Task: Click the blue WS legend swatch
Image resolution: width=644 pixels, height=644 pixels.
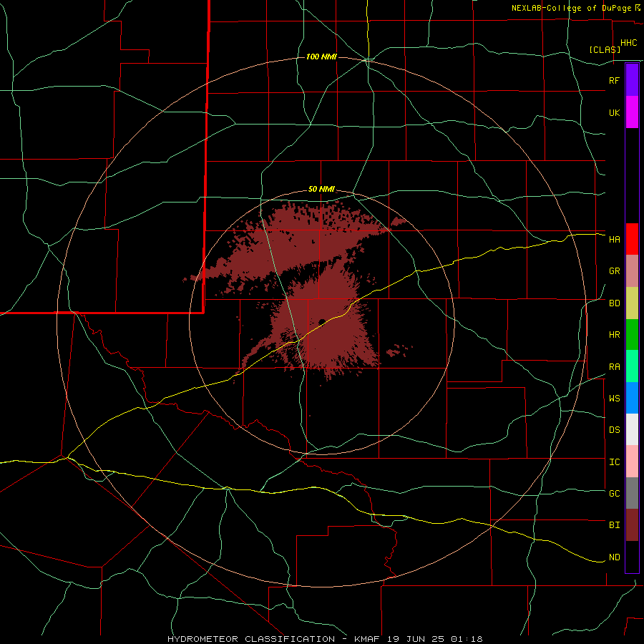Action: click(x=632, y=398)
